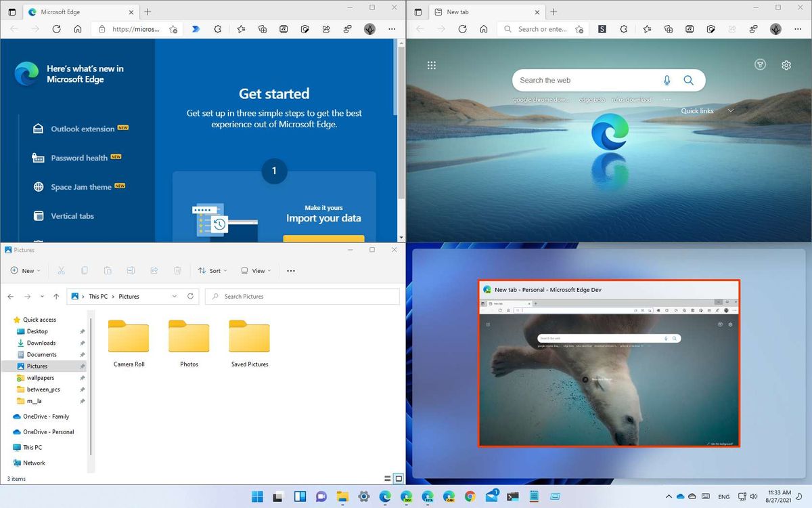Click the Paste icon in File Explorer toolbar
The height and width of the screenshot is (508, 812).
pos(108,270)
